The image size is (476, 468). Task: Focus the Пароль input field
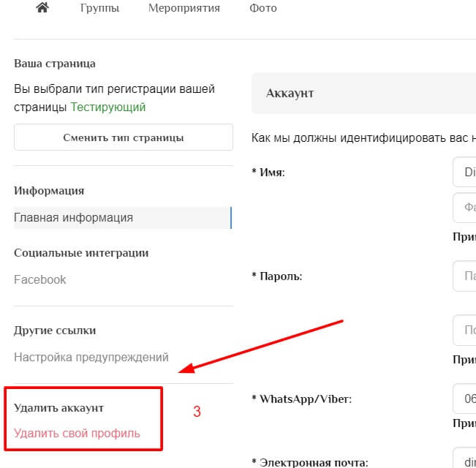pos(464,276)
